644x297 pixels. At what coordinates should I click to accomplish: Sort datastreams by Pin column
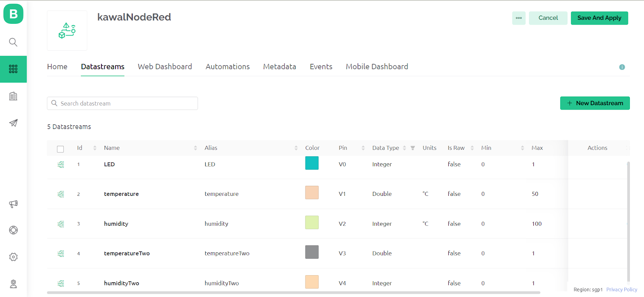click(x=363, y=148)
